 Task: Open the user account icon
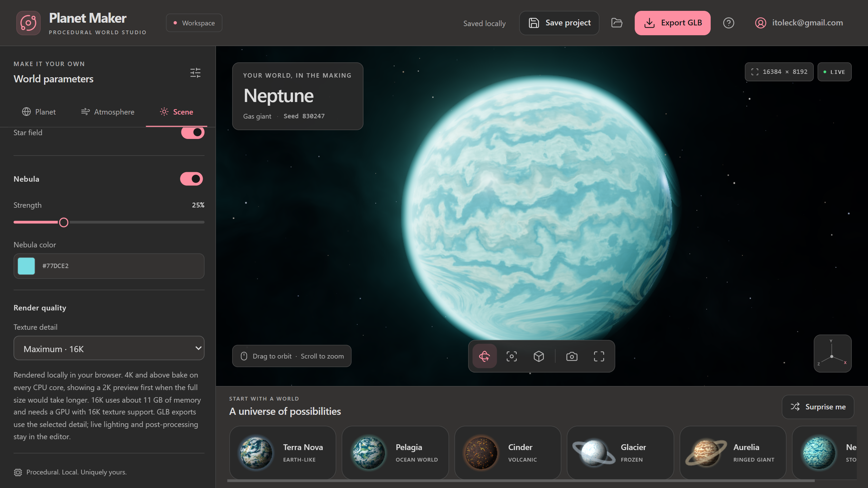click(x=761, y=23)
